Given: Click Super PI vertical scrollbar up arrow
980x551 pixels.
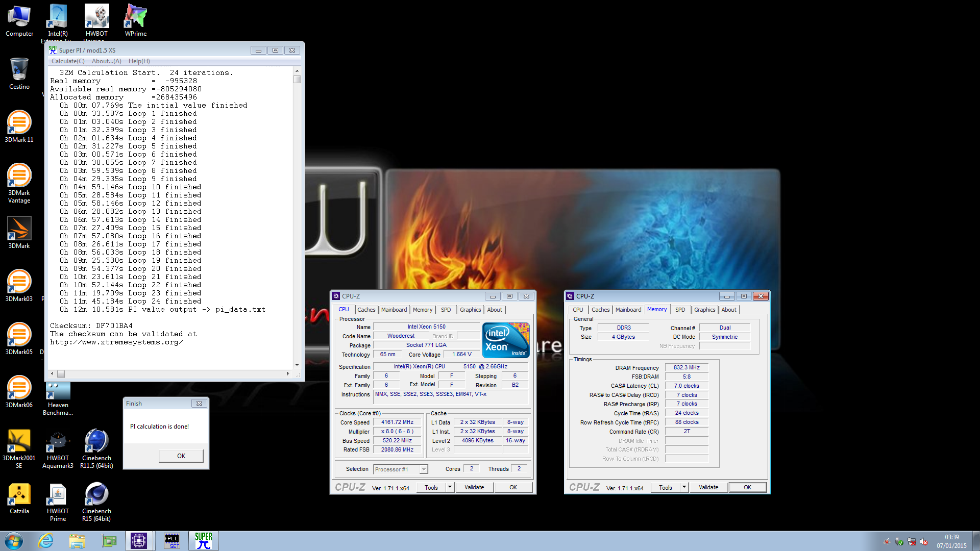Looking at the screenshot, I should 297,71.
